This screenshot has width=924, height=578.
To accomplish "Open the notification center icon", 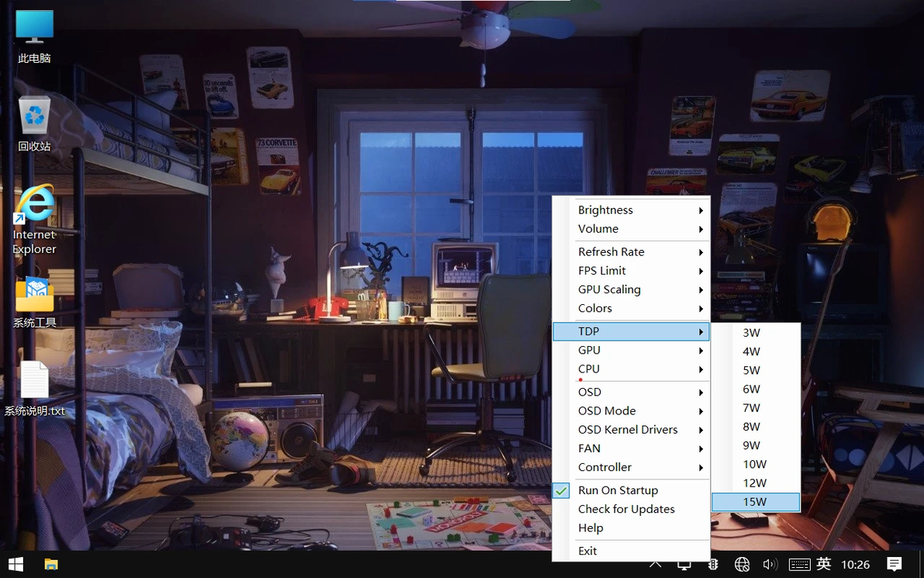I will [x=894, y=565].
